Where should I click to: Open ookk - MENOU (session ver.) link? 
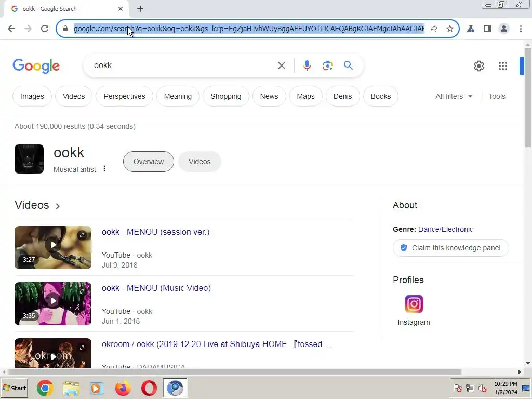156,232
